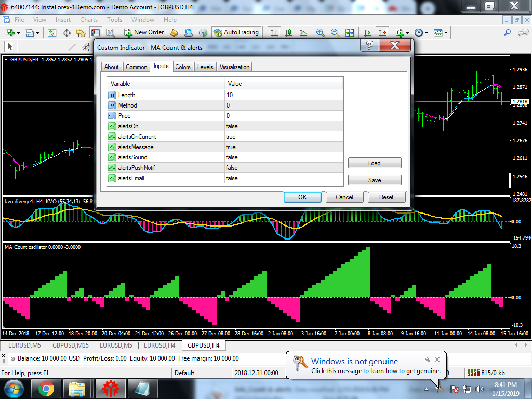
Task: Open the File menu
Action: 19,20
